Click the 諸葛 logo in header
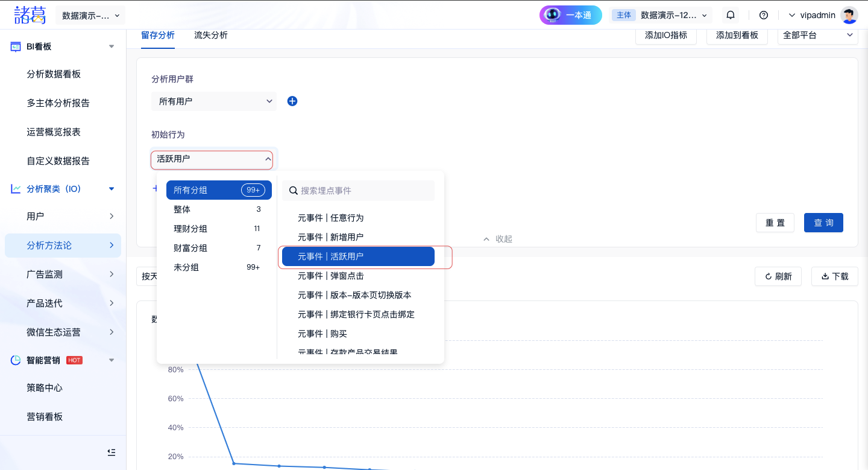Screen dimensions: 868x470 30,15
